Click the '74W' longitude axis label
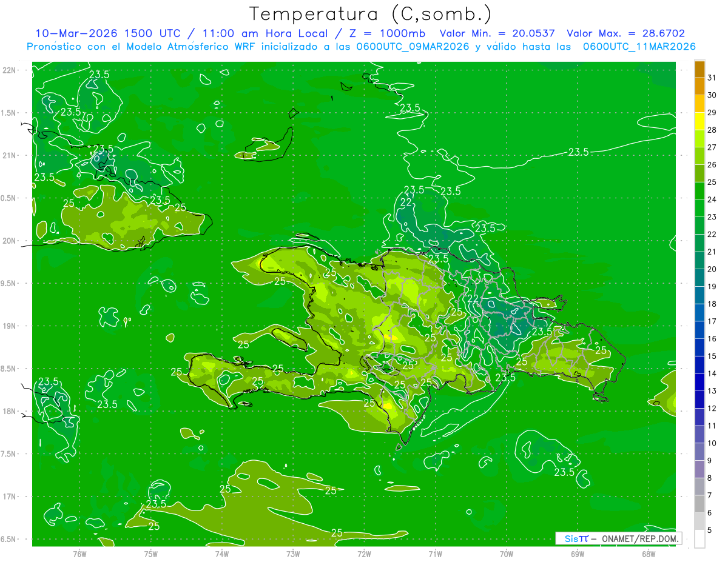 [x=222, y=554]
